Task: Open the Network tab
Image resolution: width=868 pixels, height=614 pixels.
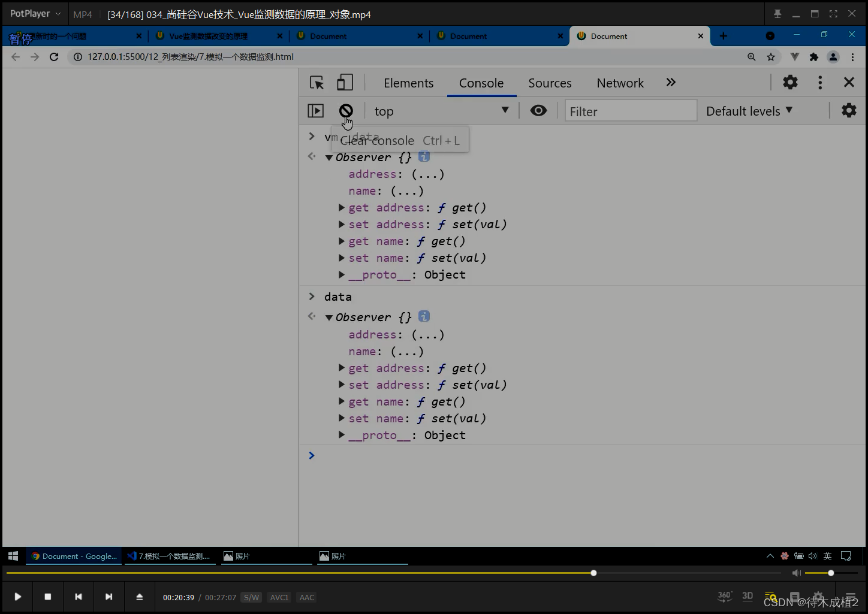Action: 620,83
